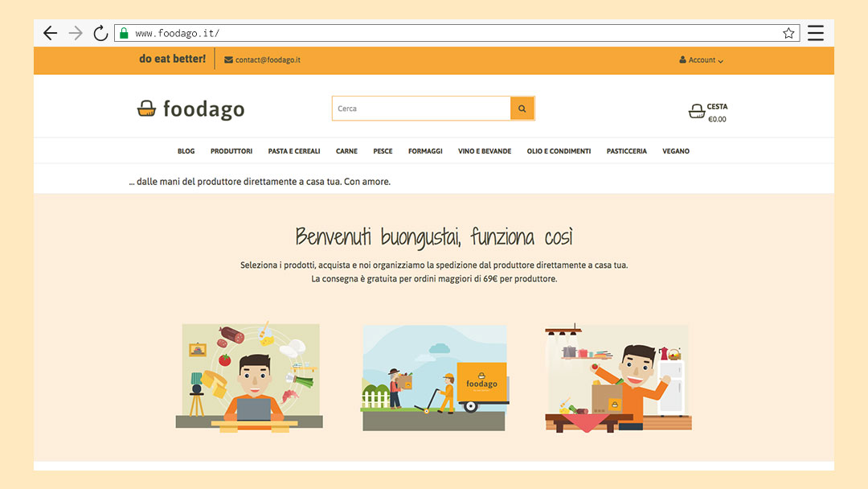Click the 'do eat better!' slogan
Screen dimensions: 868x489
tap(172, 59)
